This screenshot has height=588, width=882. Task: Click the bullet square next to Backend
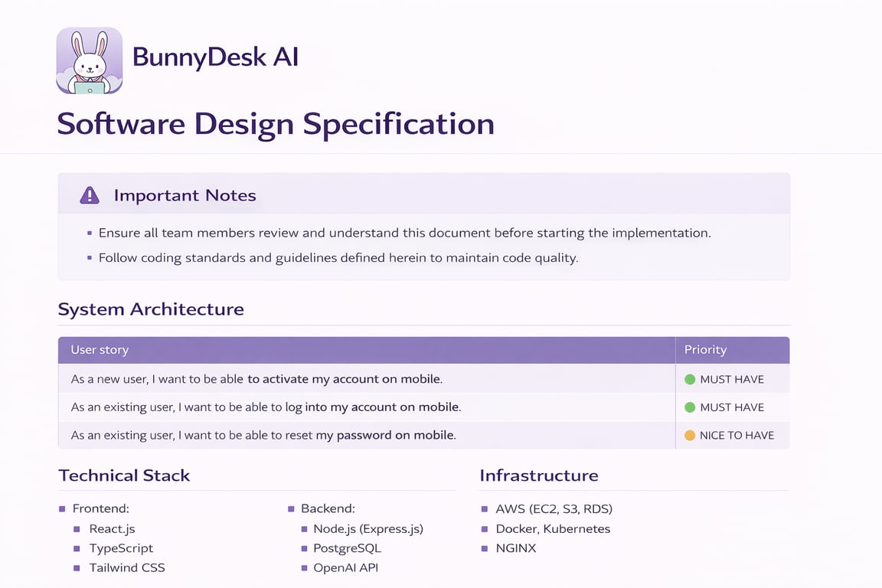click(x=292, y=508)
